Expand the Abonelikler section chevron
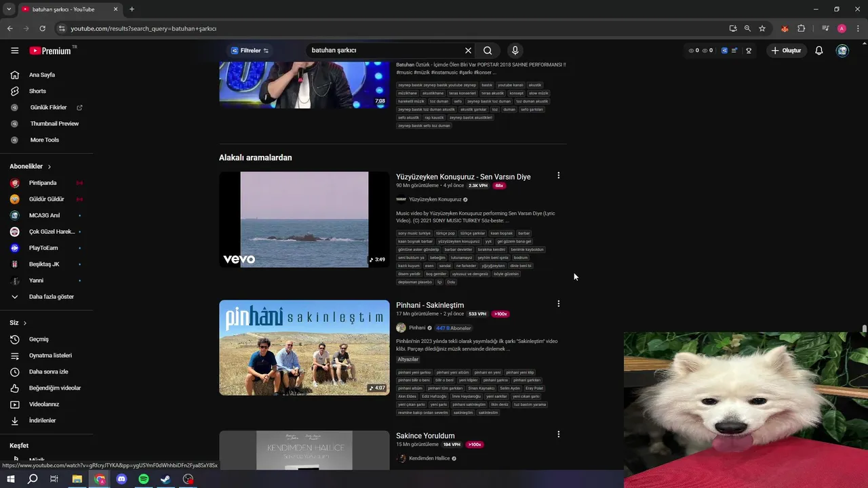Image resolution: width=868 pixels, height=488 pixels. tap(50, 167)
